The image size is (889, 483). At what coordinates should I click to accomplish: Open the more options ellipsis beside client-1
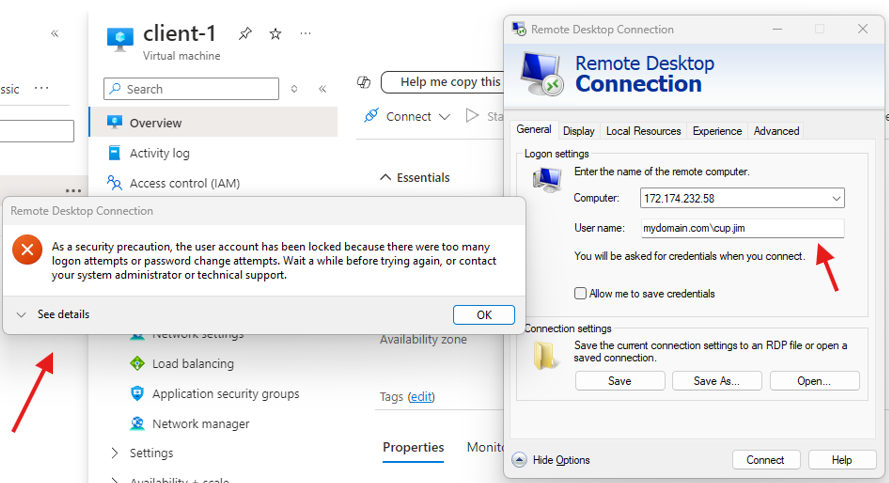pos(306,33)
